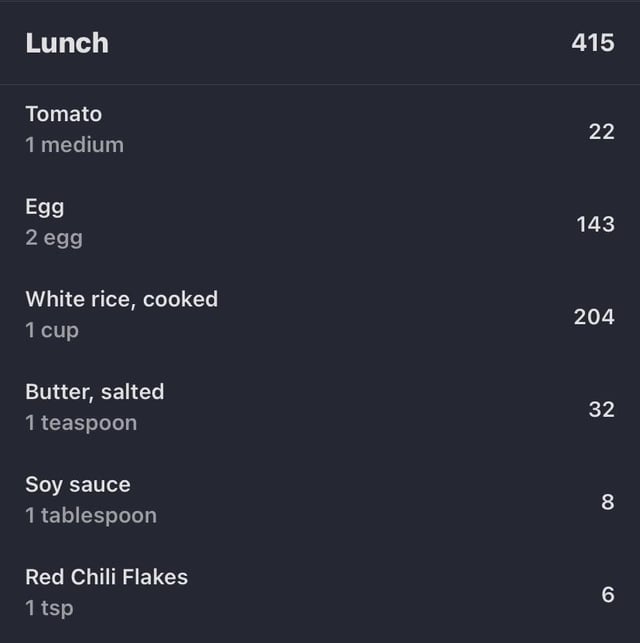Viewport: 640px width, 643px height.
Task: Select the butter 32 calorie value
Action: pyautogui.click(x=602, y=410)
